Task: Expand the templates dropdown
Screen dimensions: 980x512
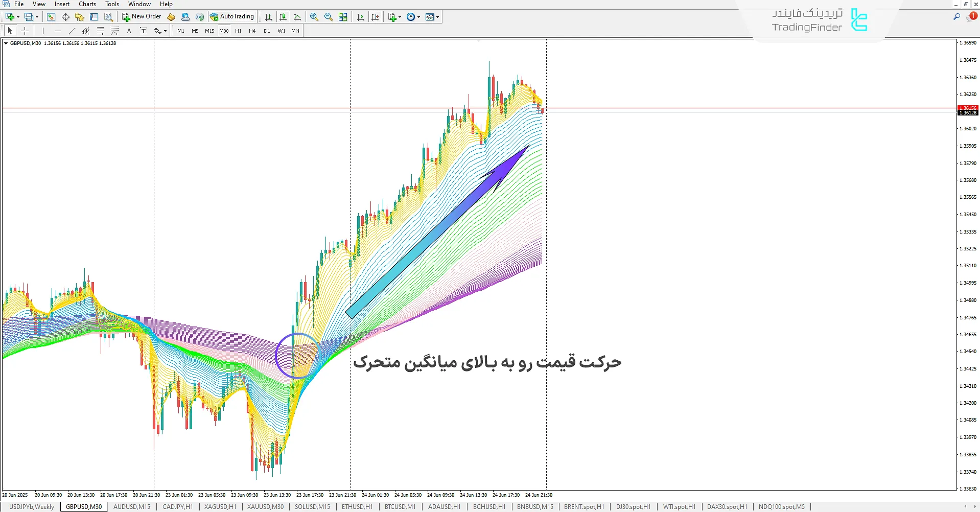Action: 437,17
